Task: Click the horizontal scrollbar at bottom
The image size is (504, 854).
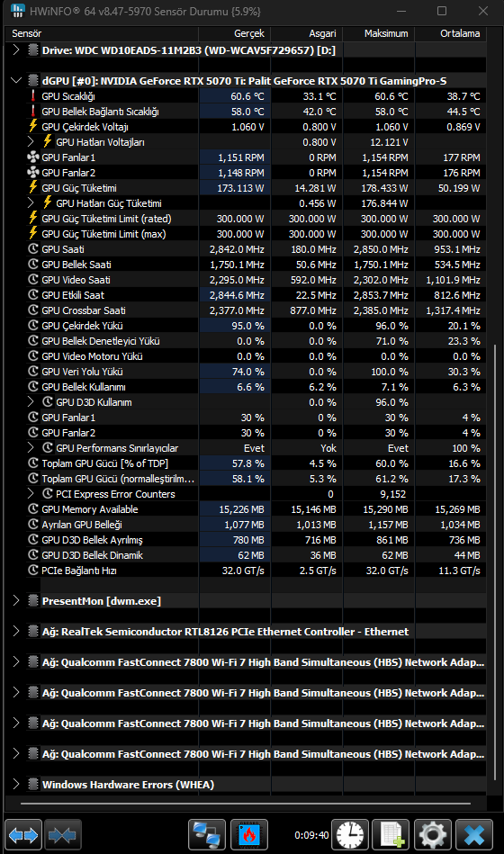Action: pyautogui.click(x=245, y=804)
